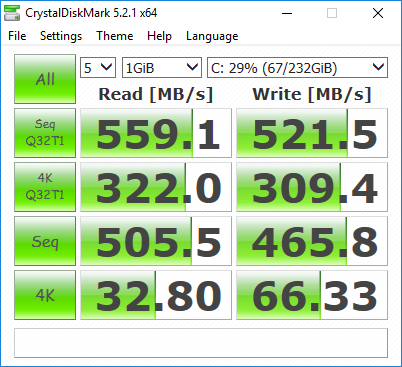The height and width of the screenshot is (367, 402).
Task: Open the Help menu
Action: 159,36
